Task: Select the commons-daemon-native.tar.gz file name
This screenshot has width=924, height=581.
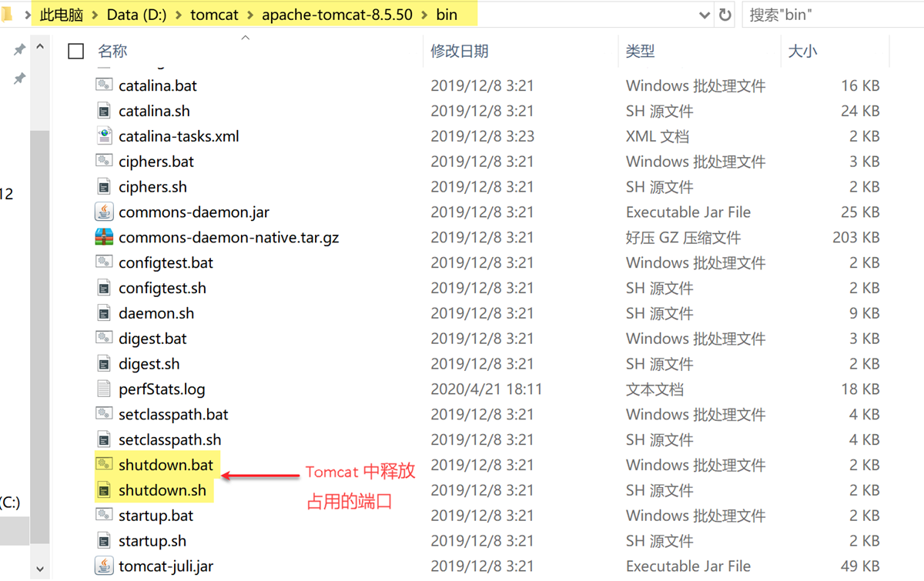Action: point(229,237)
